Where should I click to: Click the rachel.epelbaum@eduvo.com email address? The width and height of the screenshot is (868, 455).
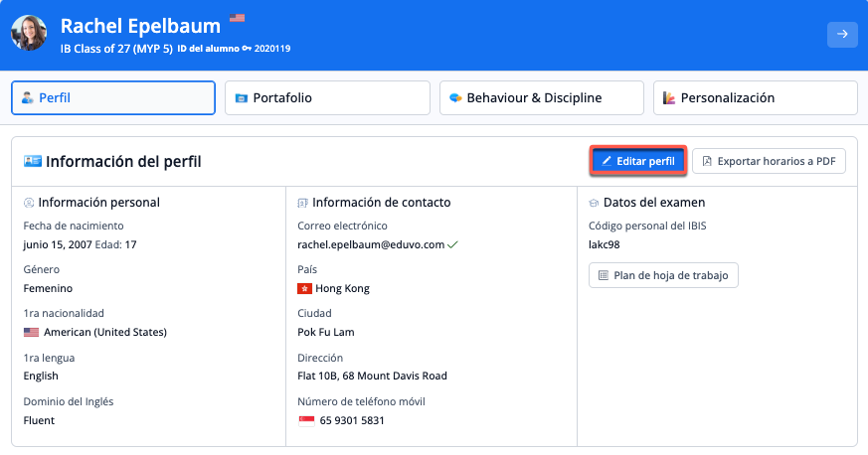(x=371, y=244)
